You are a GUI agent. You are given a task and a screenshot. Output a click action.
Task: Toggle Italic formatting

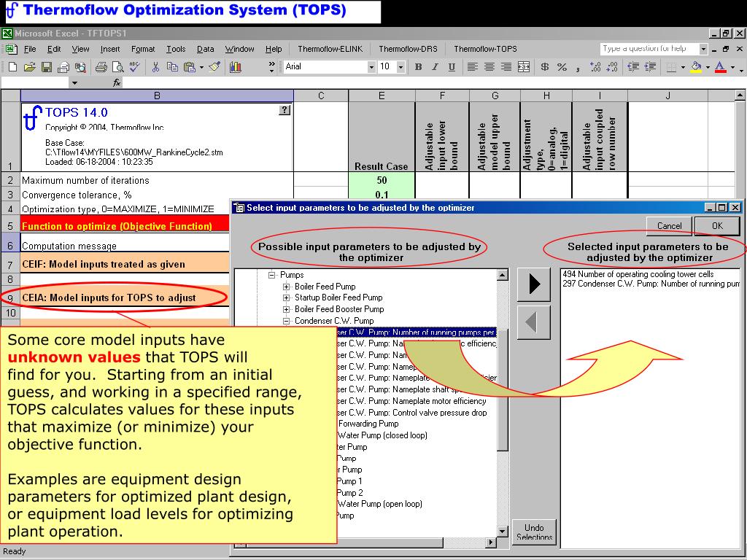tap(435, 67)
